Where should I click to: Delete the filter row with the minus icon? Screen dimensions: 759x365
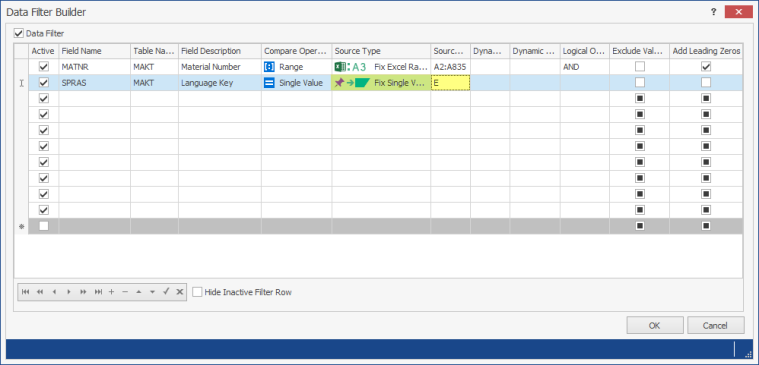click(x=125, y=292)
